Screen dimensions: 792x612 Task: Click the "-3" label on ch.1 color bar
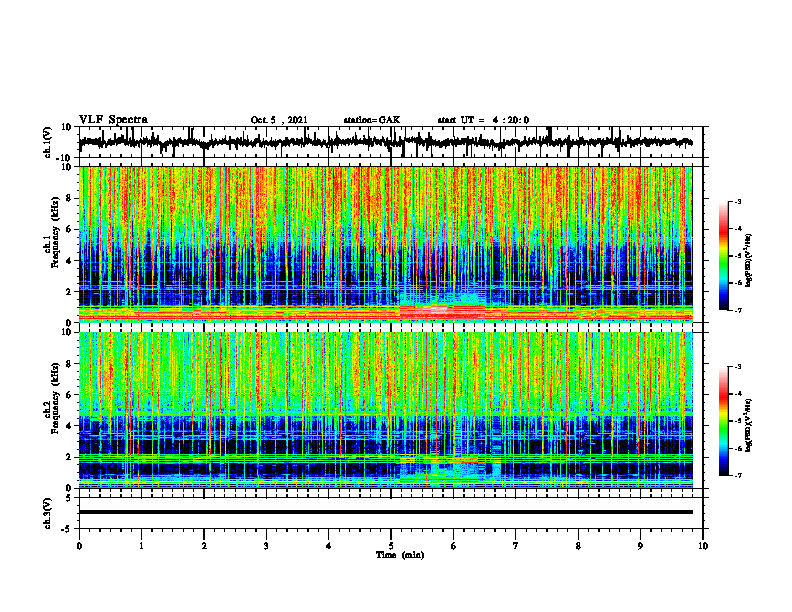738,202
